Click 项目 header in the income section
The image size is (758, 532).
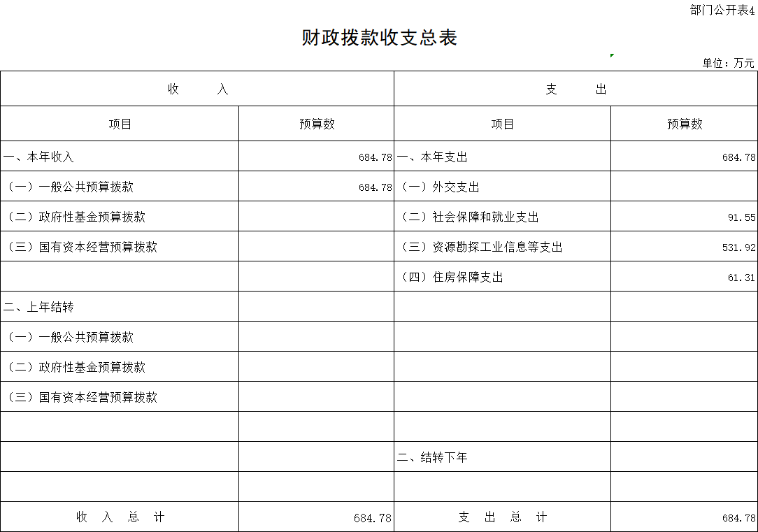(x=120, y=124)
